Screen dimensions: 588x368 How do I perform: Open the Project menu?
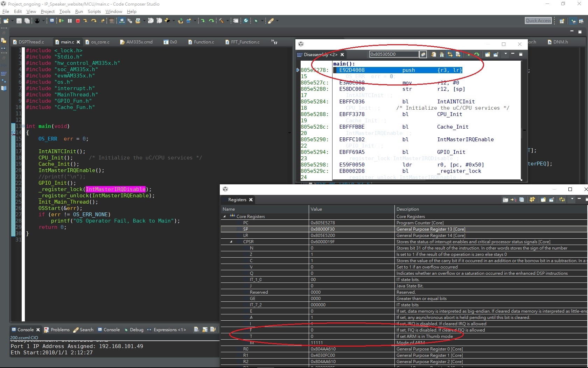point(48,12)
